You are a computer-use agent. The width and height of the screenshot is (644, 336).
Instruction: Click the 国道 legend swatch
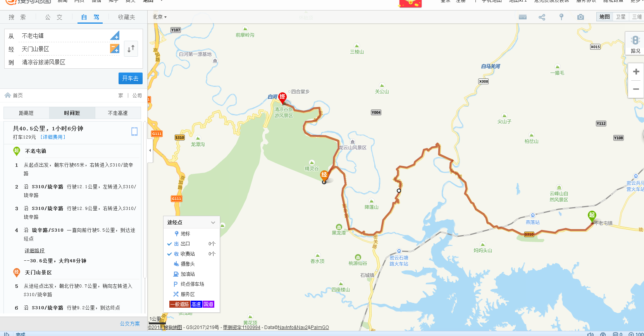[x=208, y=304]
